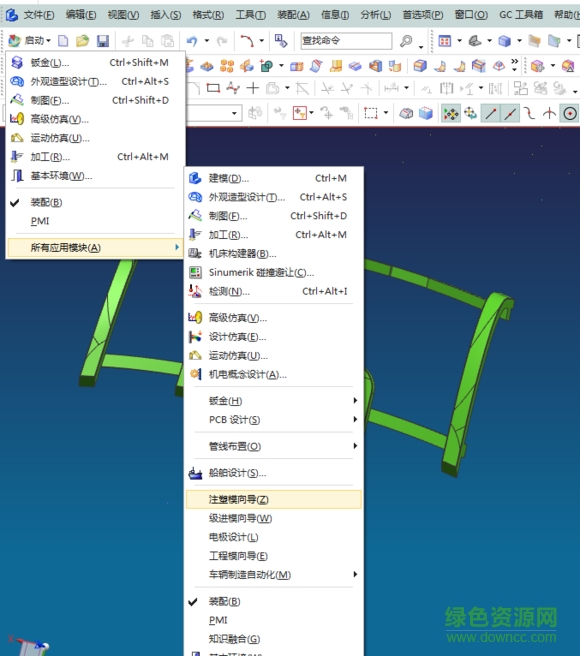Open the dropdown next to rectangle selection
This screenshot has width=580, height=656.
(x=386, y=113)
